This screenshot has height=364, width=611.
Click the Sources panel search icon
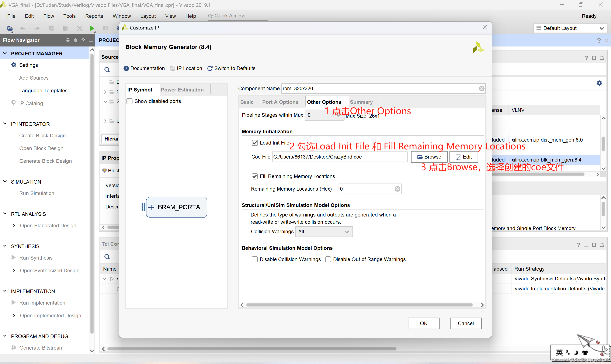(107, 70)
